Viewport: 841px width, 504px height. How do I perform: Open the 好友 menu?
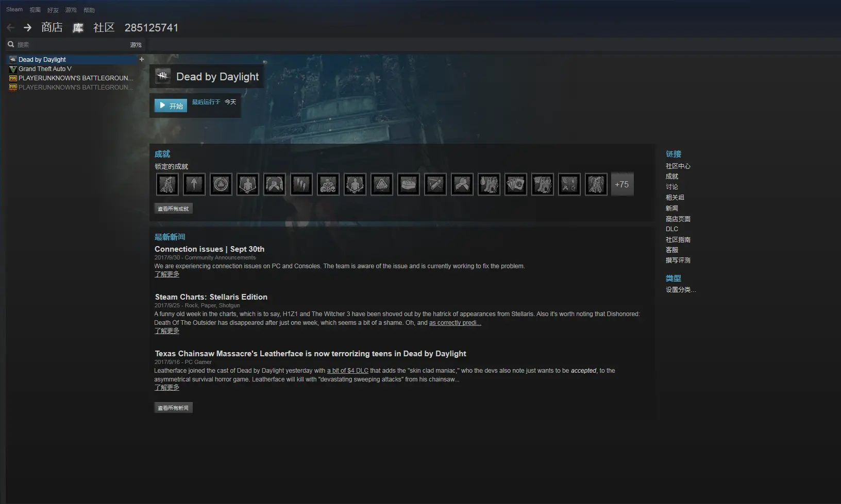click(53, 10)
